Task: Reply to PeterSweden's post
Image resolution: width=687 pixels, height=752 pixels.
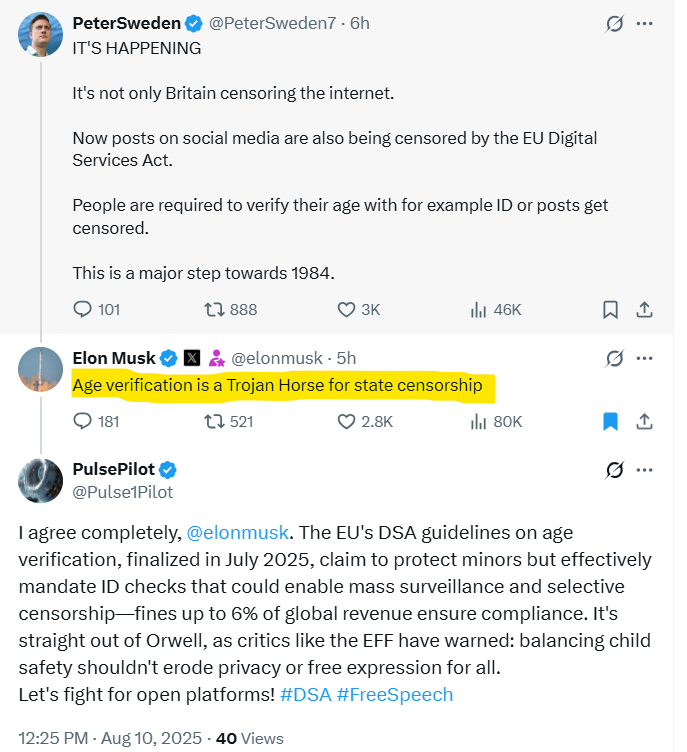Action: point(83,309)
